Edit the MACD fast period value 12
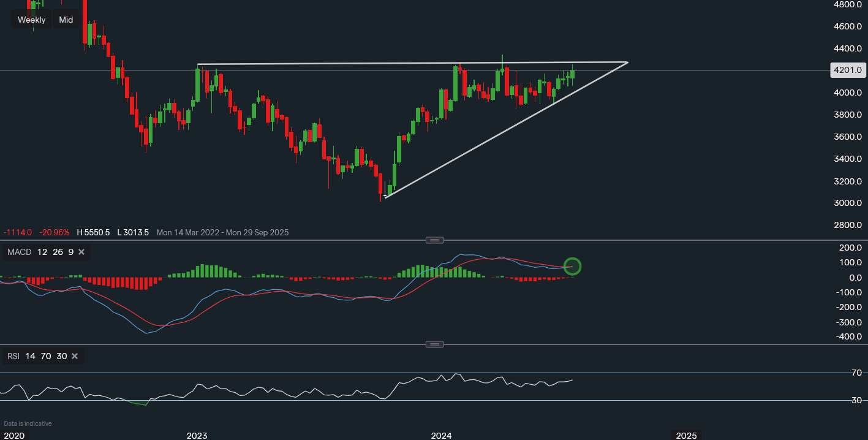Image resolution: width=868 pixels, height=440 pixels. coord(42,252)
